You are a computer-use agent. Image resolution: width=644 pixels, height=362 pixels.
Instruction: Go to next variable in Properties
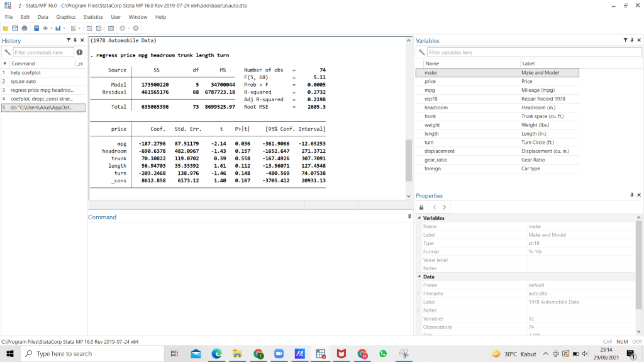click(445, 207)
